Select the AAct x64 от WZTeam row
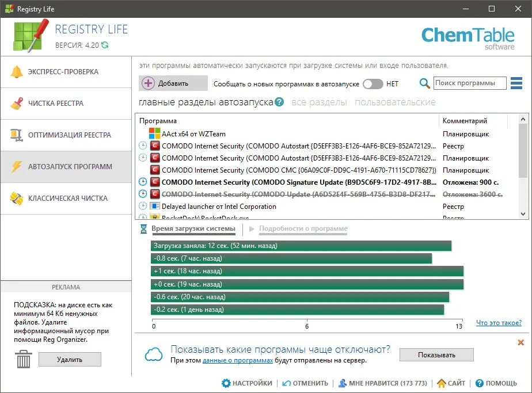 coord(327,134)
